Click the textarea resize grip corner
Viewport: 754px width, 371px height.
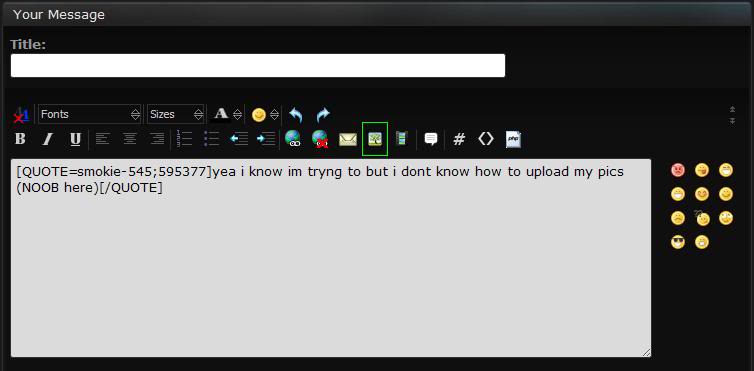pos(646,352)
